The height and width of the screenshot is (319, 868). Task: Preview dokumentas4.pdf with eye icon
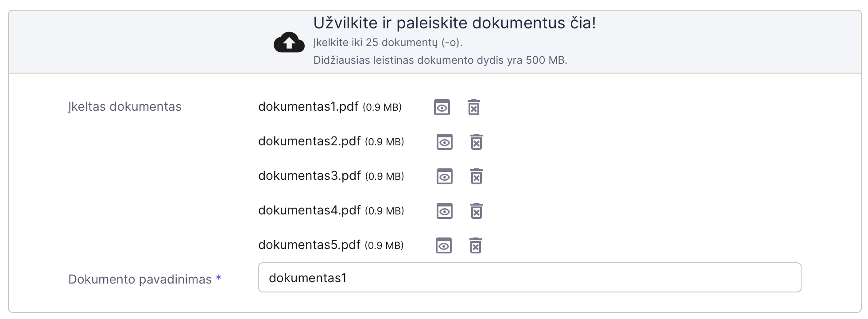pyautogui.click(x=444, y=211)
